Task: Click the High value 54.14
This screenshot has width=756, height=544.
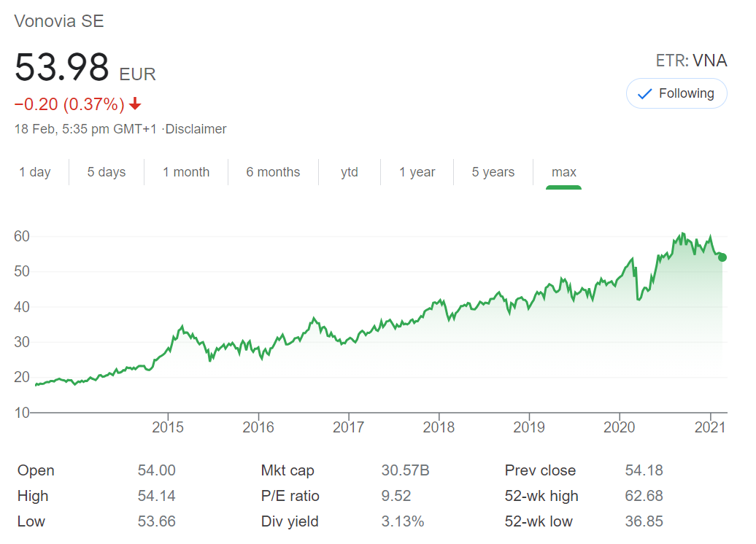Action: tap(156, 496)
